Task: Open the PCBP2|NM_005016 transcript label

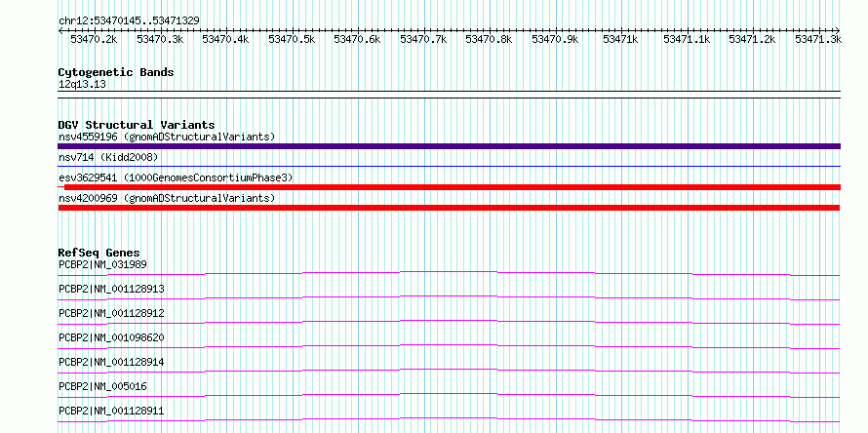Action: 103,386
